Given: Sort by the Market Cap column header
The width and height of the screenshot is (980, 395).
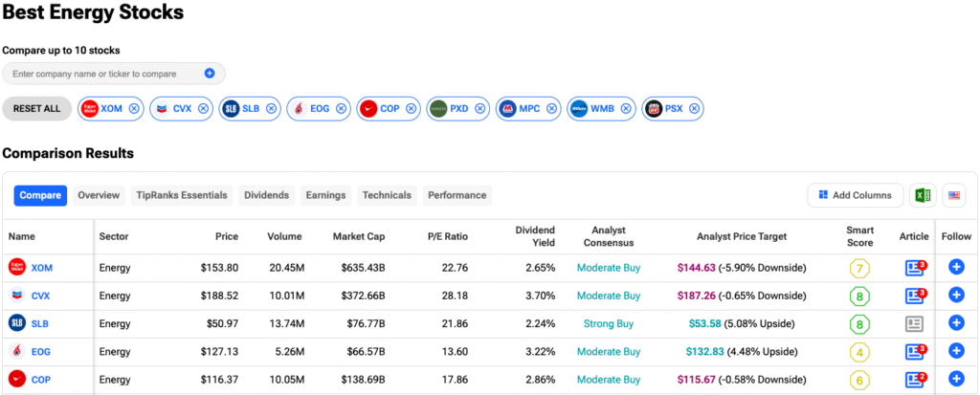Looking at the screenshot, I should pos(359,236).
